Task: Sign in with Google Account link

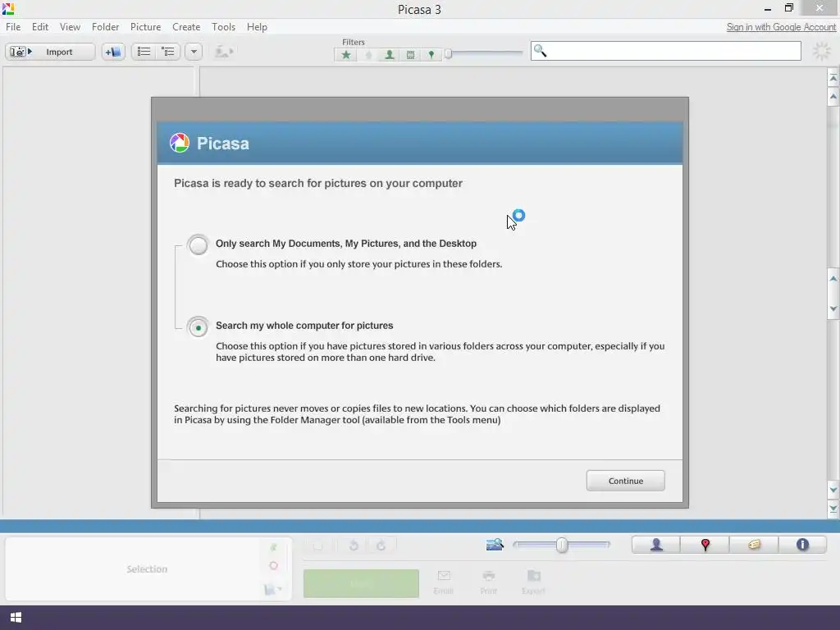Action: pyautogui.click(x=781, y=27)
